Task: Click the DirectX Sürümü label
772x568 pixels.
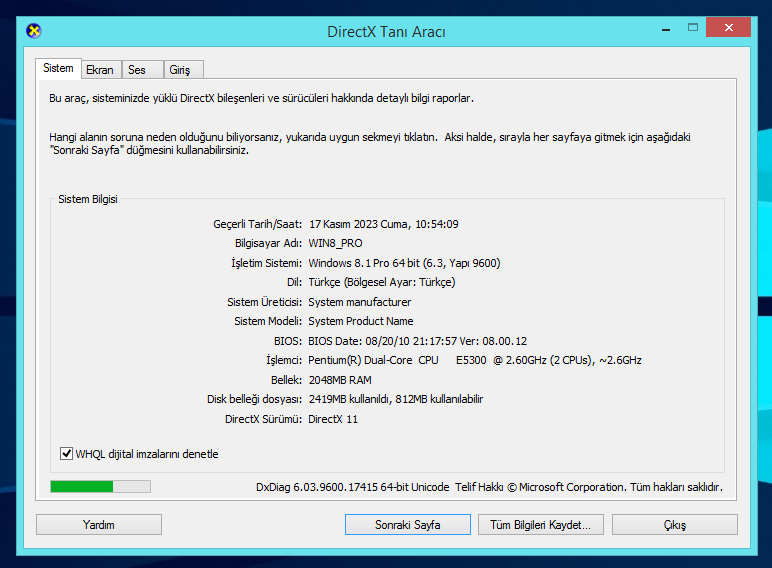Action: click(x=263, y=419)
